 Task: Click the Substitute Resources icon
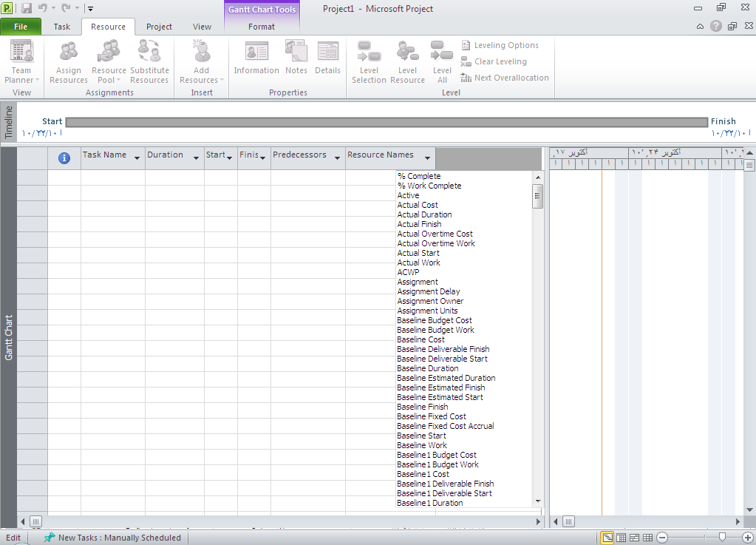pos(149,53)
